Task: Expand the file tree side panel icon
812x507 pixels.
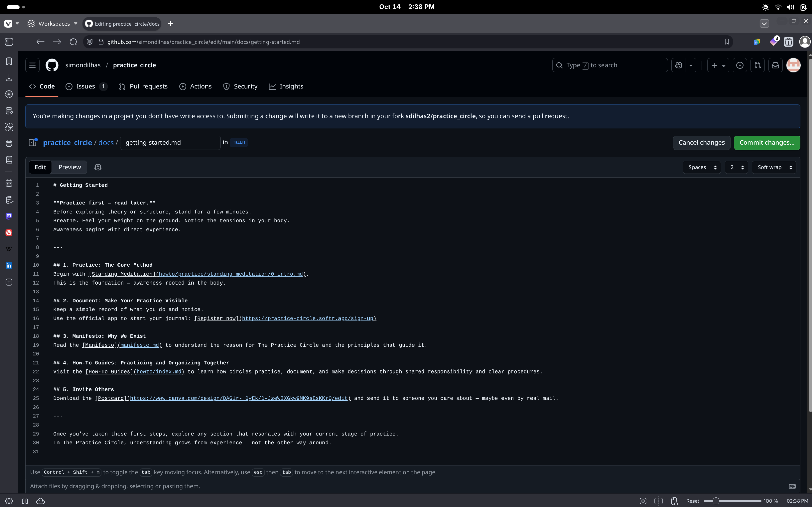Action: 33,142
